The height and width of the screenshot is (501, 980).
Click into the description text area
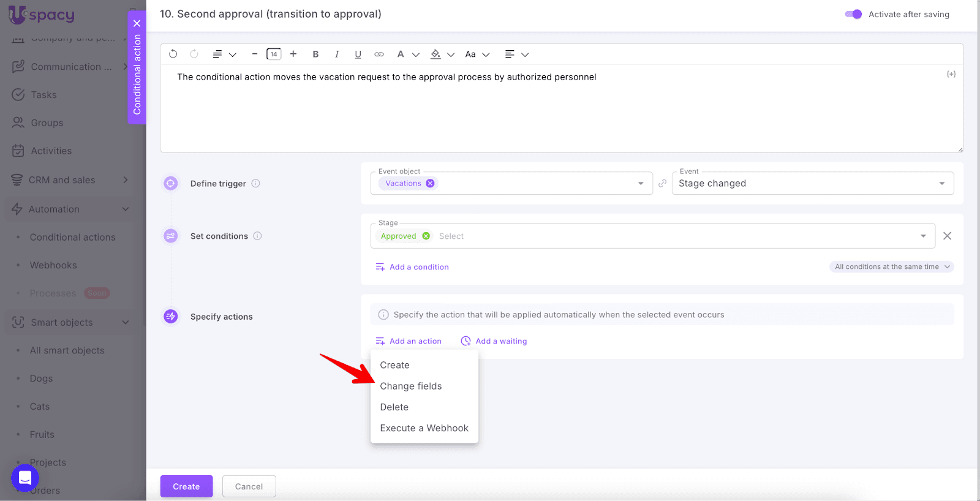pos(560,110)
